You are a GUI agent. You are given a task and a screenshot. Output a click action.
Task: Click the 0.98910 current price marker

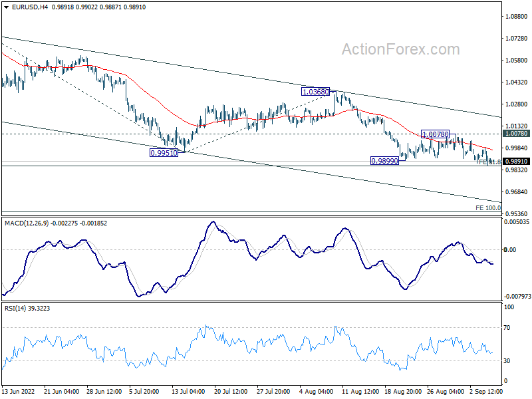coord(517,162)
